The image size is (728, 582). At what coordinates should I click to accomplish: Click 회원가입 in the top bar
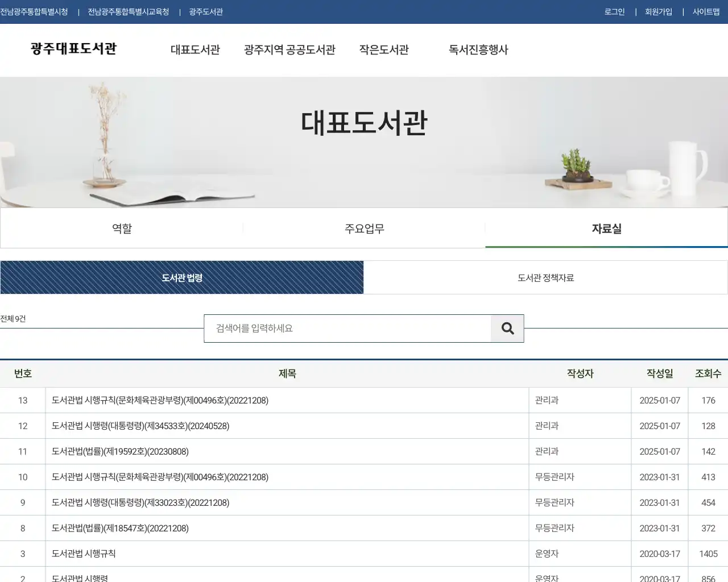point(659,12)
